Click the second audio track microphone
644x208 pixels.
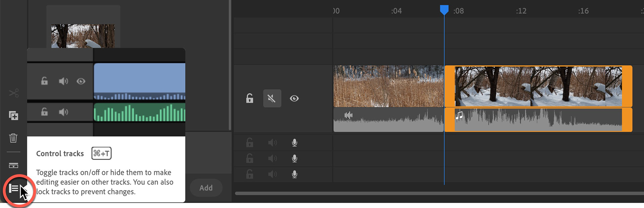(x=294, y=158)
